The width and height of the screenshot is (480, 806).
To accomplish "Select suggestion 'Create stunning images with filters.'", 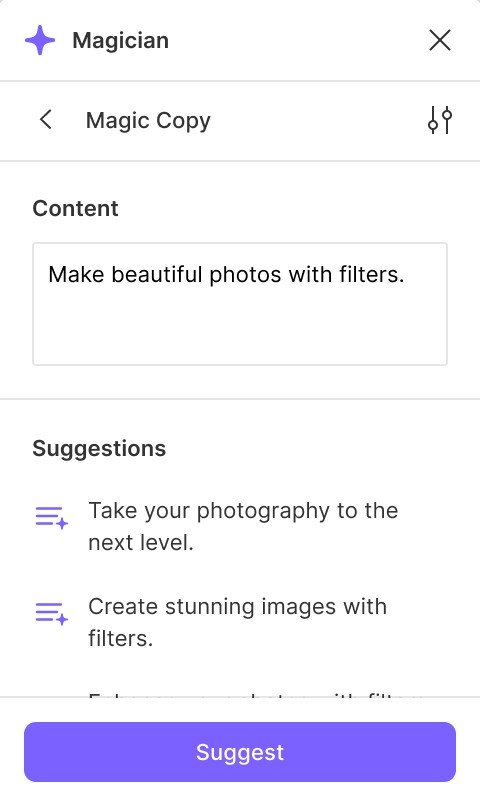I will (237, 622).
